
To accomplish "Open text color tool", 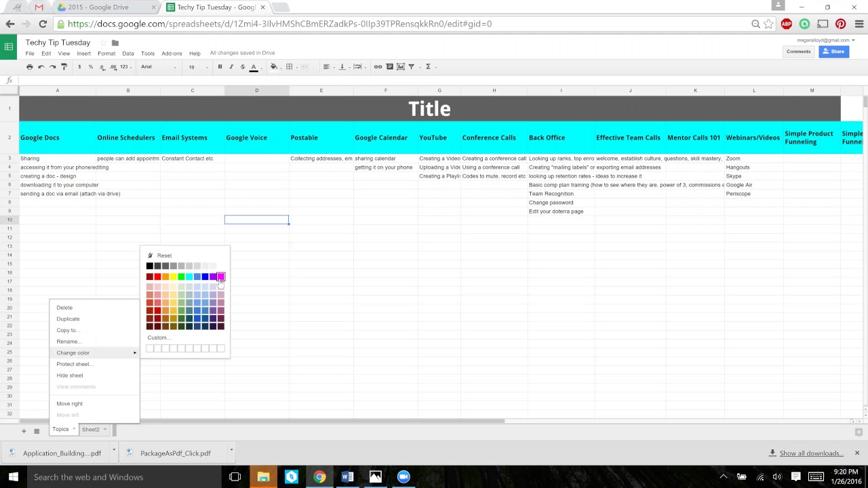I will click(x=254, y=66).
